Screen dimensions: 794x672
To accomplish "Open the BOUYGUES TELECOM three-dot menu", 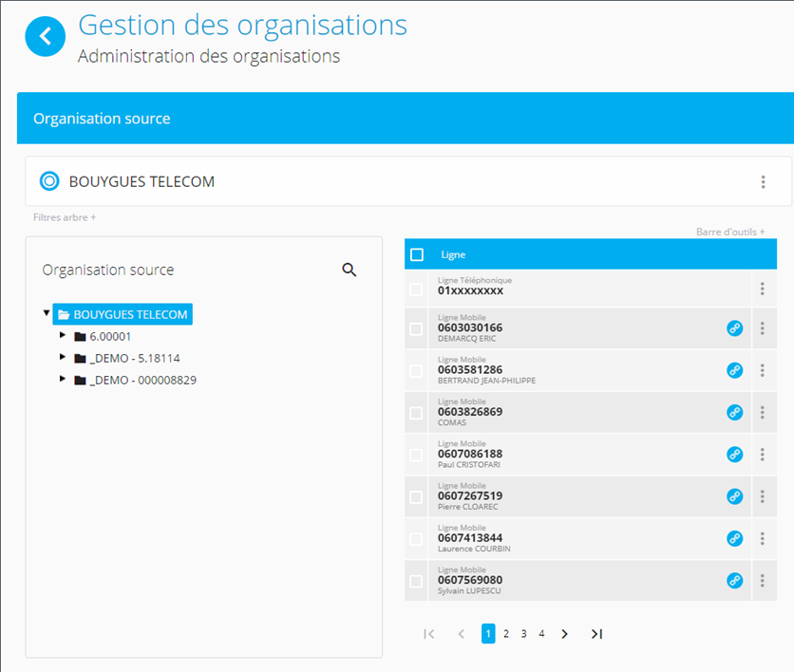I will click(x=763, y=181).
